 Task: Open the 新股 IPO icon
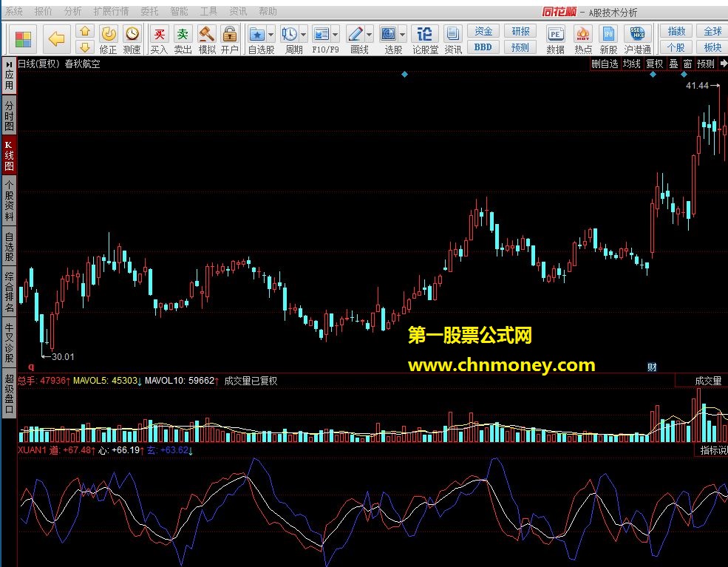point(608,39)
